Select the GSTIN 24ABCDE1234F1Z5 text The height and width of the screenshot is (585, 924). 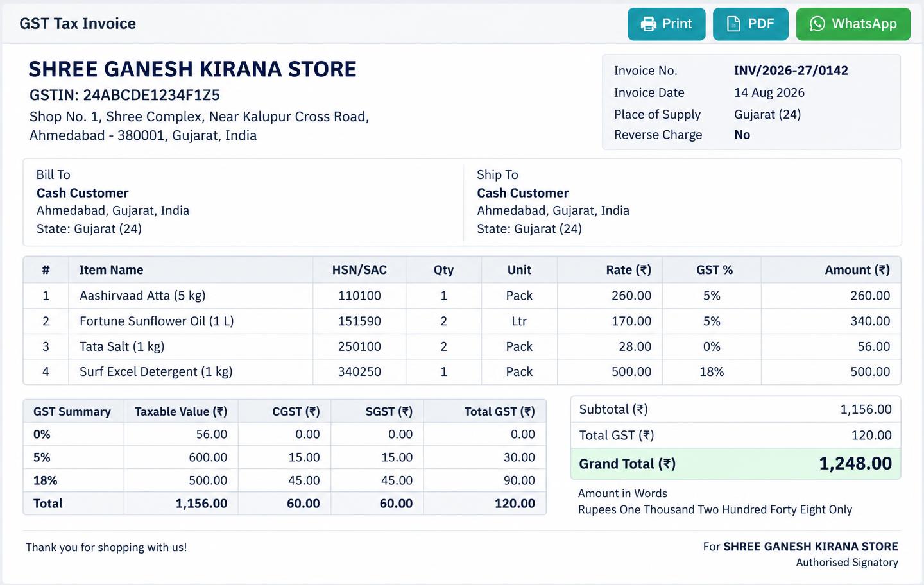[x=124, y=95]
